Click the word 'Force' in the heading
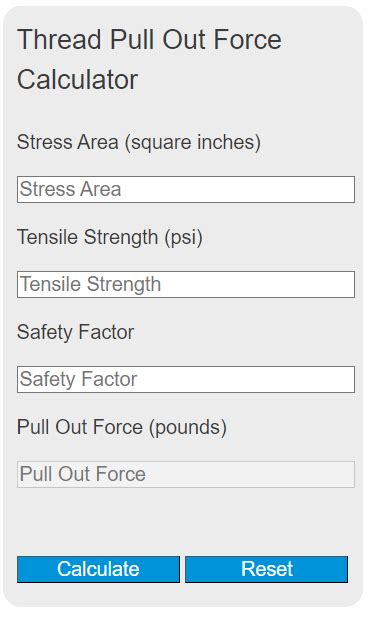 247,40
